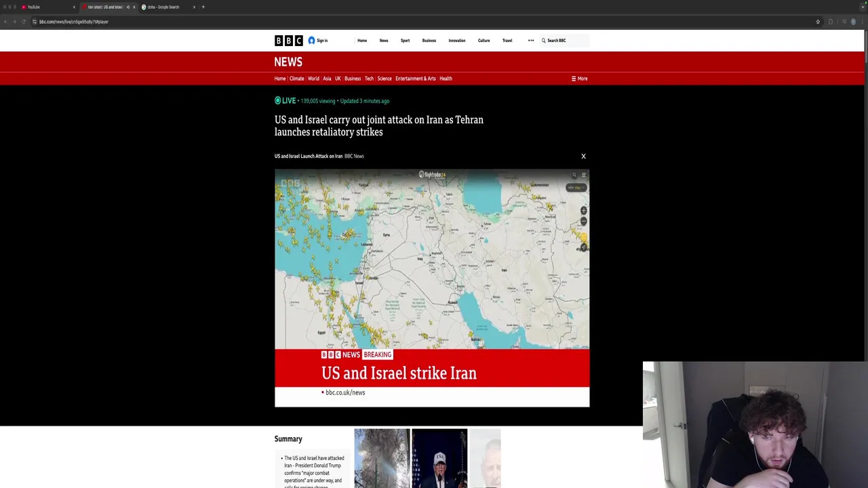Open News in BBC top navigation

point(384,41)
